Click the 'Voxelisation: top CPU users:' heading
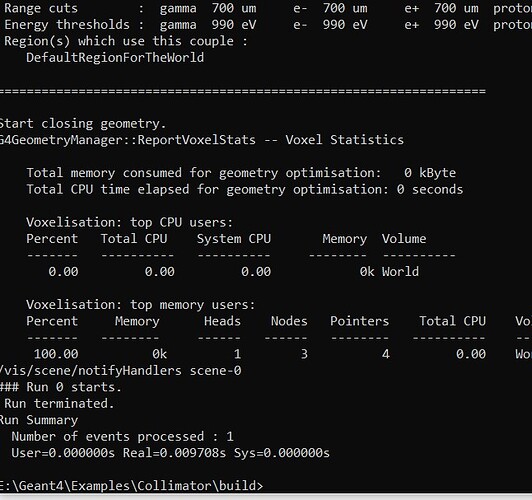This screenshot has height=500, width=532. click(x=130, y=223)
